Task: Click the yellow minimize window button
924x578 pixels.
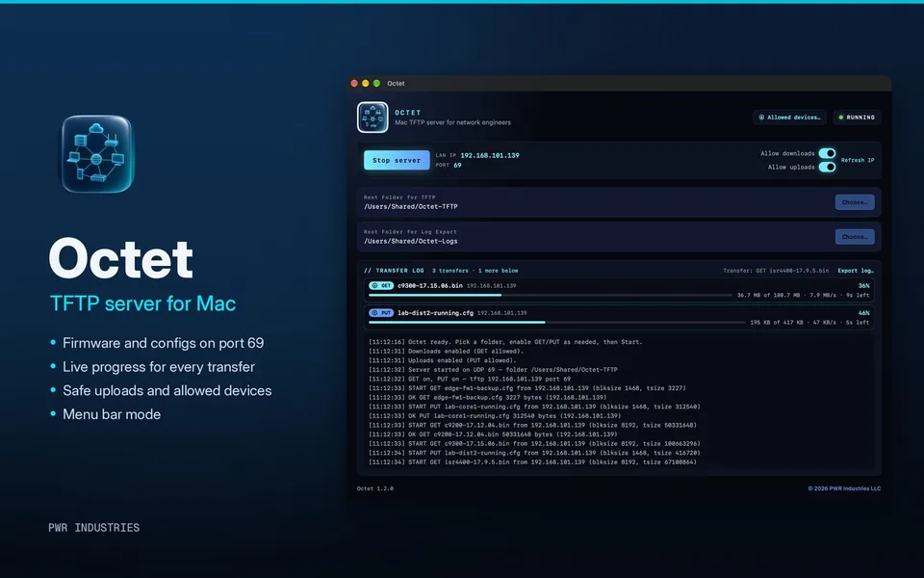Action: pyautogui.click(x=366, y=83)
